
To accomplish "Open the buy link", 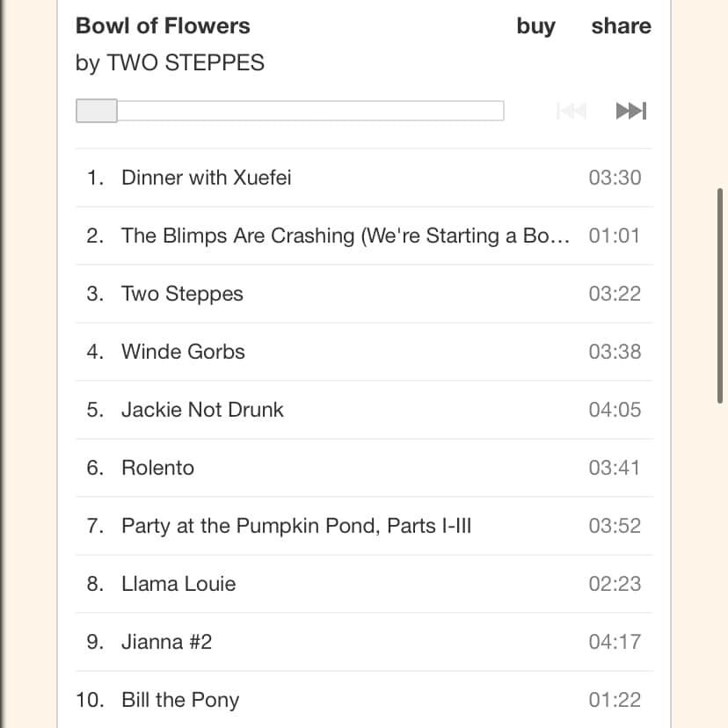I will 535,26.
